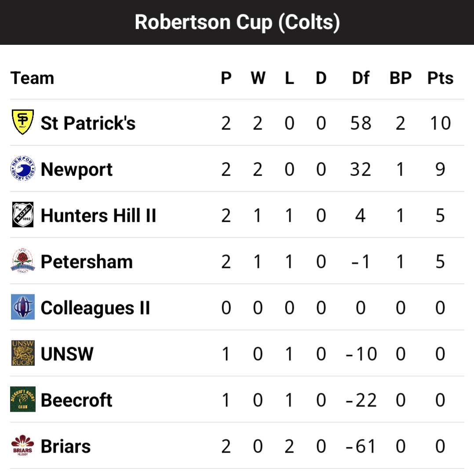The image size is (474, 476).
Task: Click the Df column header
Action: 361,78
